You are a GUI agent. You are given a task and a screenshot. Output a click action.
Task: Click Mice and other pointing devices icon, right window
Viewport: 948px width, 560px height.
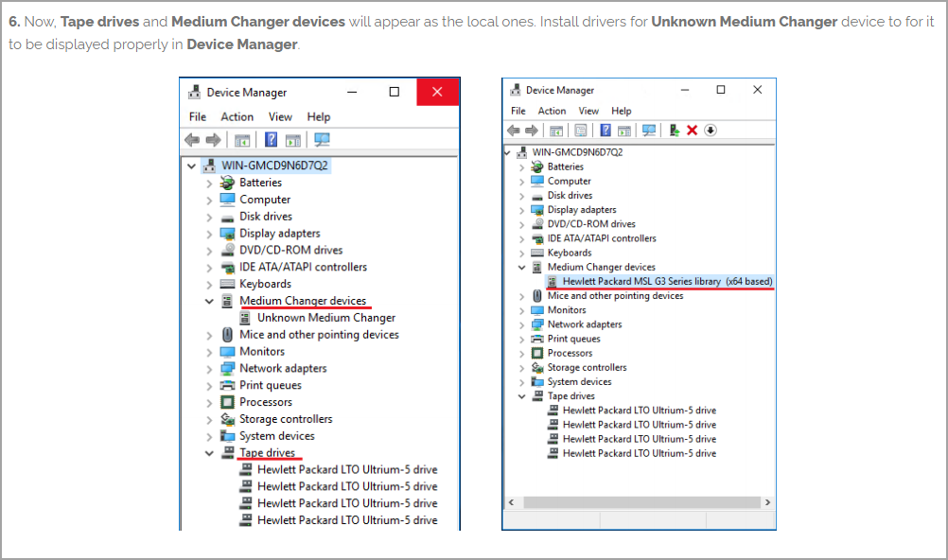coord(536,296)
